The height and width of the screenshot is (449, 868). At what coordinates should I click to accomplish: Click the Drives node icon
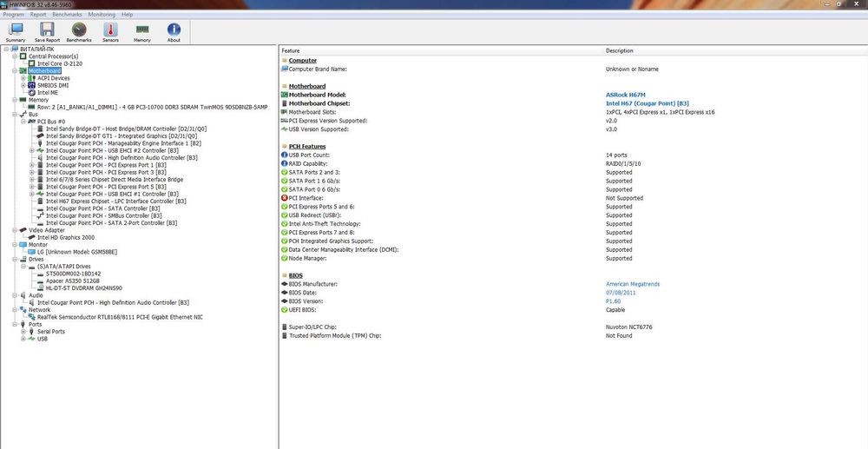23,259
